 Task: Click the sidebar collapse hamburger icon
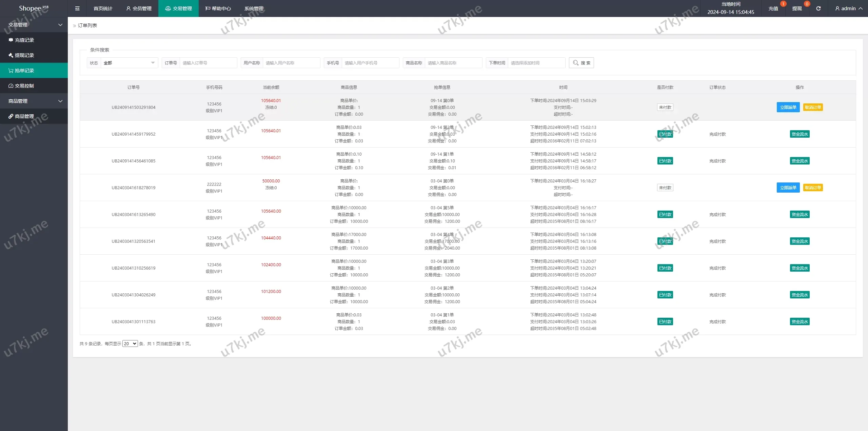click(x=77, y=8)
